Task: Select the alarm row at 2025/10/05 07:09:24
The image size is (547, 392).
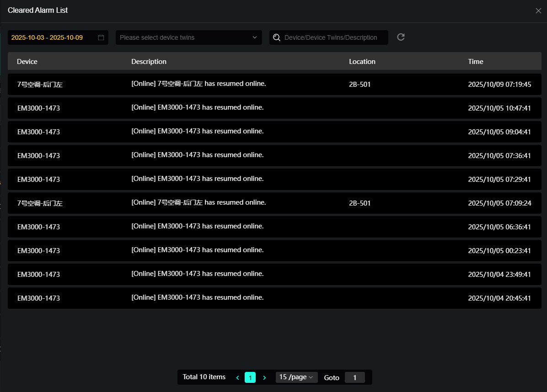Action: point(274,203)
